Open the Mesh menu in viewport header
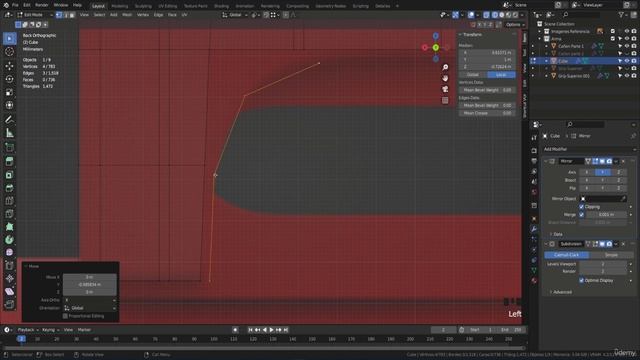 [x=127, y=15]
